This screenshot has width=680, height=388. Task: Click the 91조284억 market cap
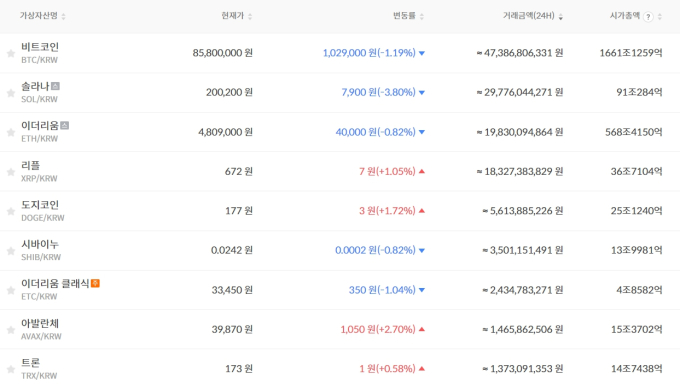click(639, 92)
